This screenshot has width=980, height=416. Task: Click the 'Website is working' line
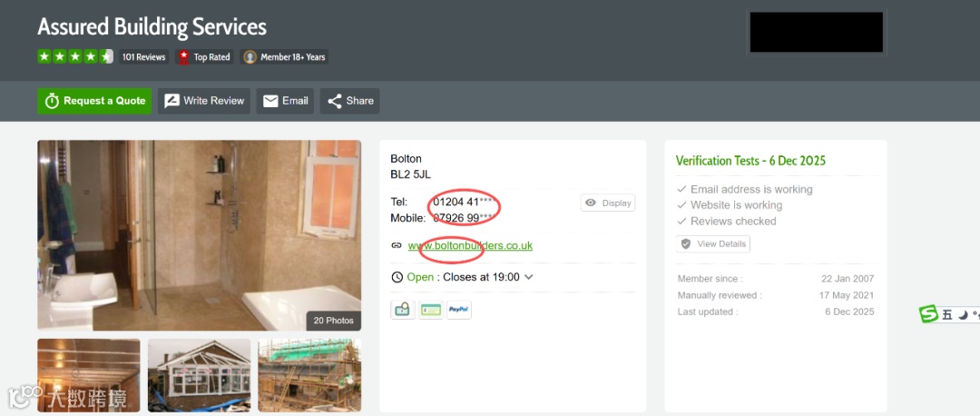click(730, 205)
